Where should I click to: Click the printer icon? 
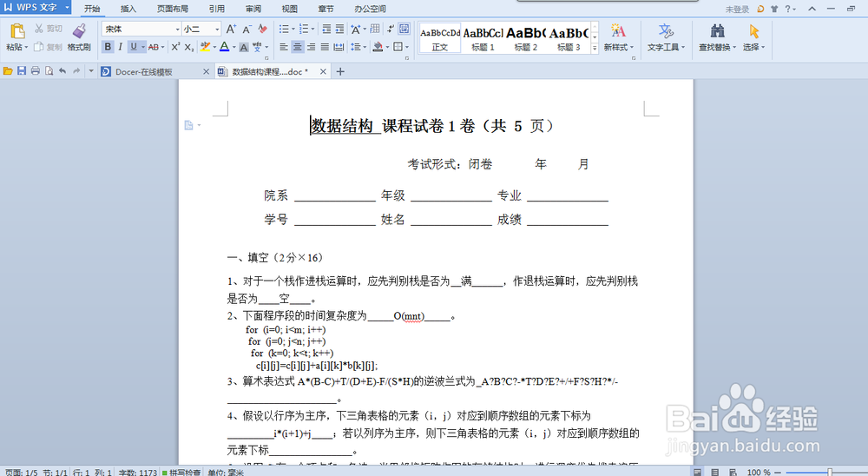coord(36,71)
